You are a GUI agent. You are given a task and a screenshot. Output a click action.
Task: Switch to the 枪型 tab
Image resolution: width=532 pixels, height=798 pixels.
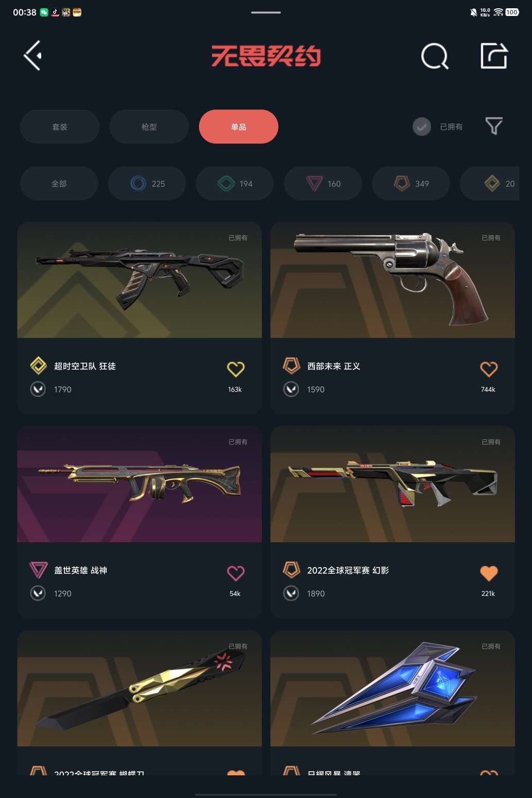149,127
